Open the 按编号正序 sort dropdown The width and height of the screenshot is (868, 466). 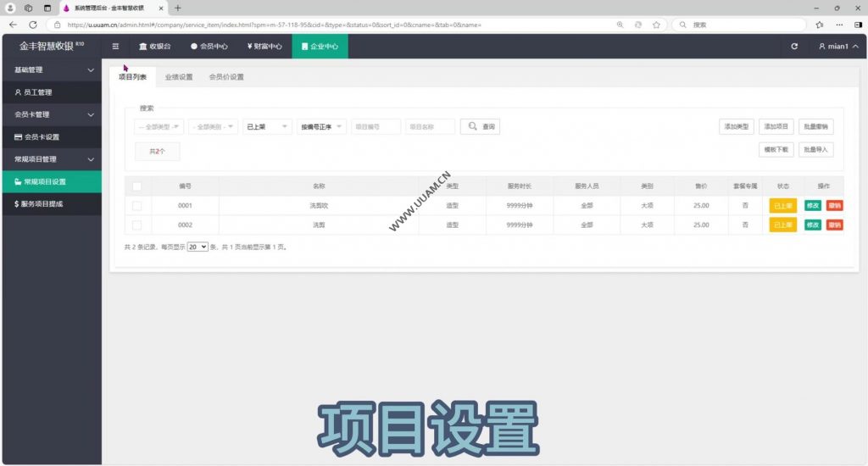(321, 127)
